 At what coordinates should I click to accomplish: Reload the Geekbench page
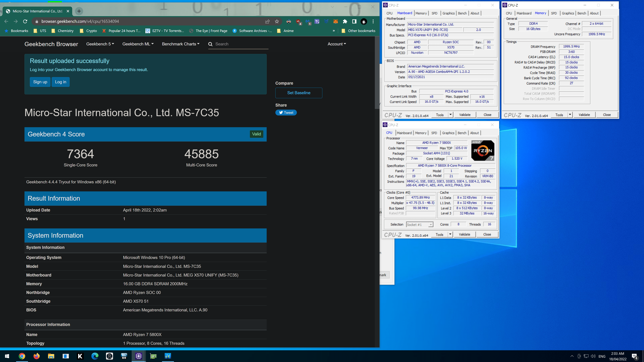coord(25,21)
